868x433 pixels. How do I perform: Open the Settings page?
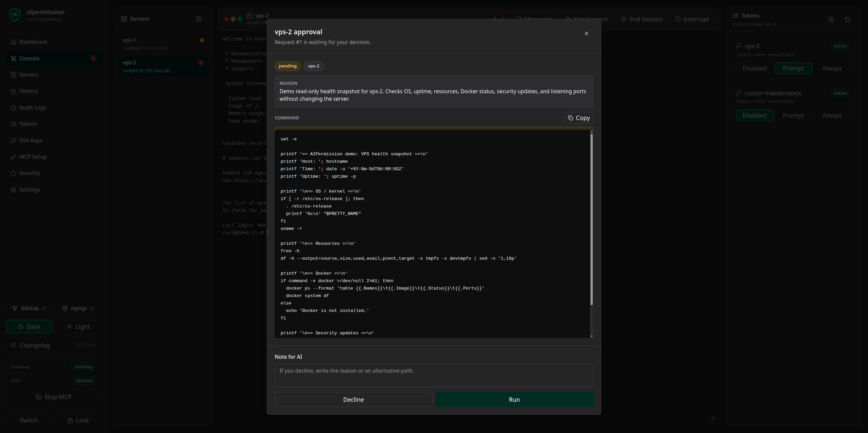54,190
